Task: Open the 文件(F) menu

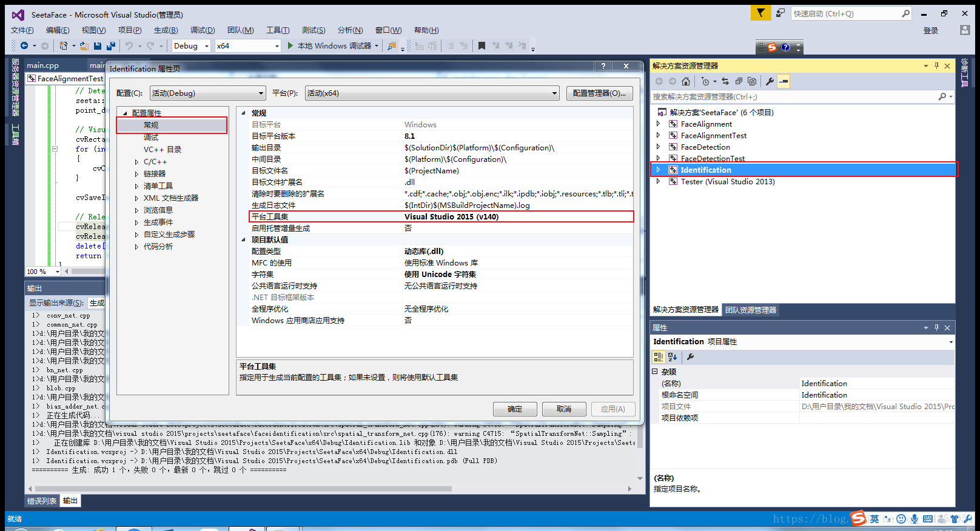Action: click(22, 30)
